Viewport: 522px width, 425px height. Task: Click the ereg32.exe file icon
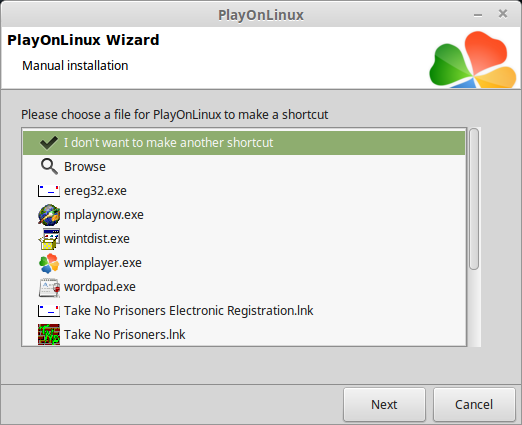click(49, 191)
